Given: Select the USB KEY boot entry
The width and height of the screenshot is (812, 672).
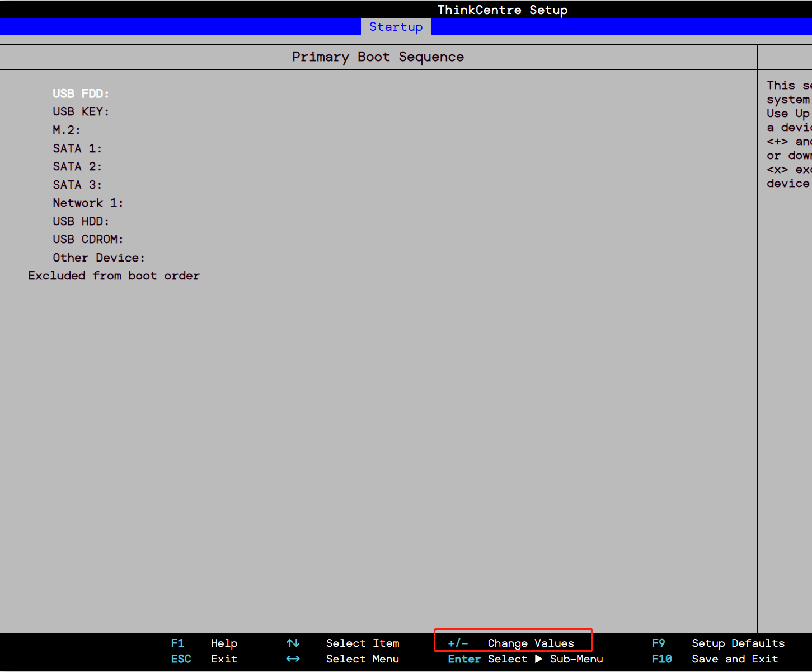Looking at the screenshot, I should tap(81, 111).
